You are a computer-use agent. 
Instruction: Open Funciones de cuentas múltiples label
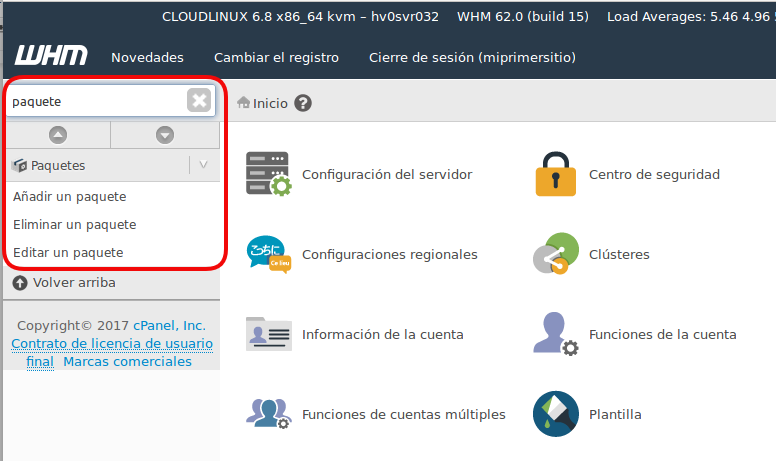click(x=404, y=415)
